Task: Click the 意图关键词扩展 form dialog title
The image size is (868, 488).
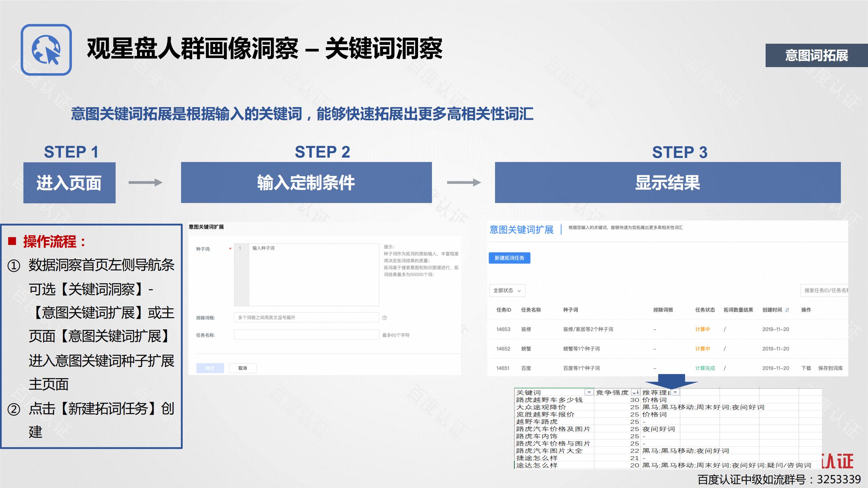Action: tap(206, 227)
